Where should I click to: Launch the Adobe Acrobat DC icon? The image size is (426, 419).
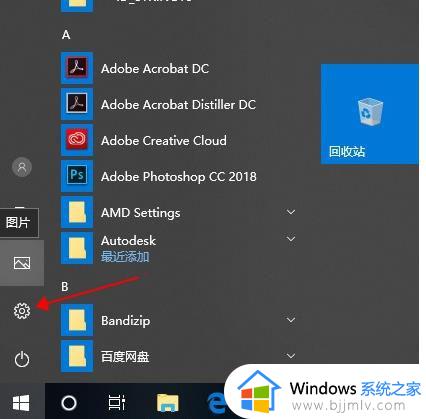77,68
